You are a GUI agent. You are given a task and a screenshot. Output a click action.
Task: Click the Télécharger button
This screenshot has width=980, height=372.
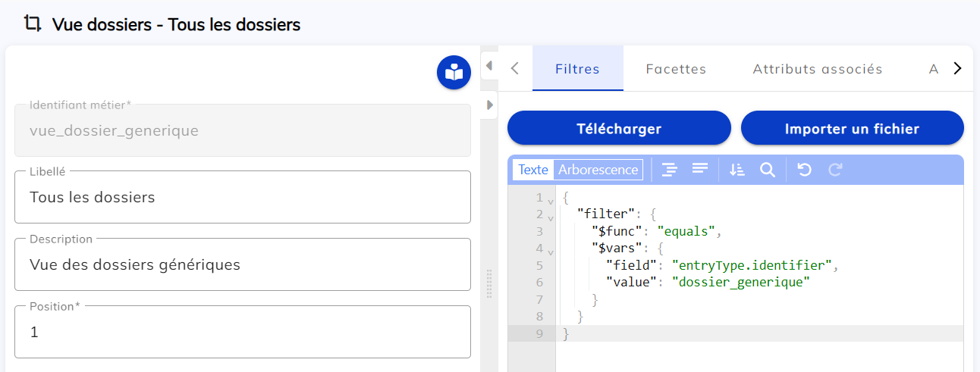tap(619, 129)
